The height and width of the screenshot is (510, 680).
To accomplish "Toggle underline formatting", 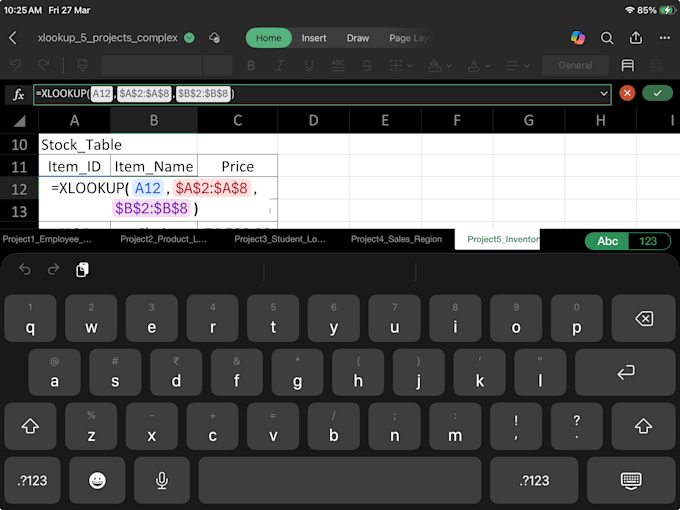I will [x=309, y=65].
